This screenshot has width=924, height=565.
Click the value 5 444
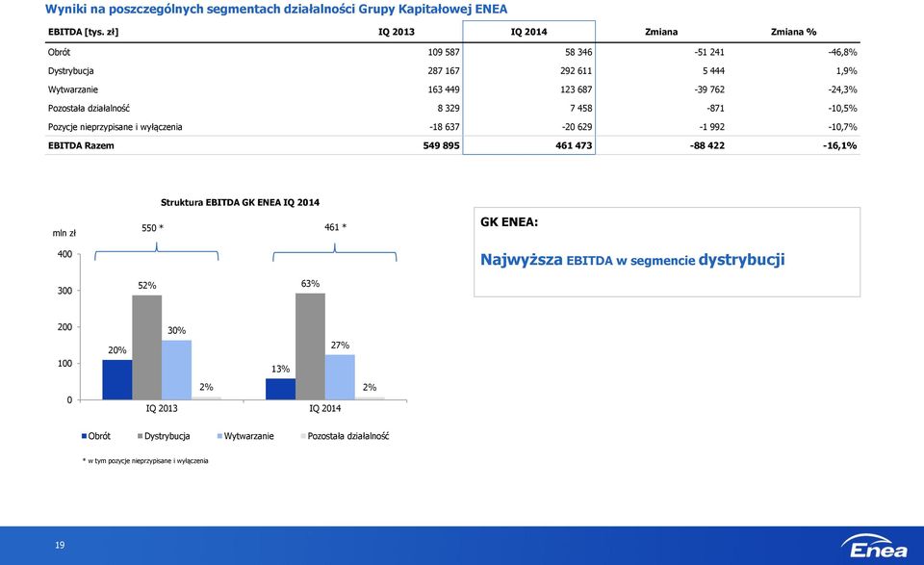(x=713, y=71)
